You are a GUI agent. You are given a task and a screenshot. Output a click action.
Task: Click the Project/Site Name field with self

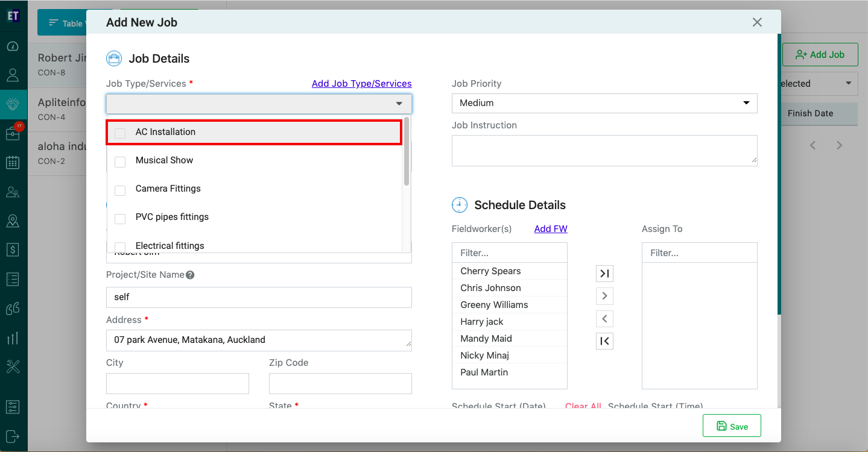(259, 297)
